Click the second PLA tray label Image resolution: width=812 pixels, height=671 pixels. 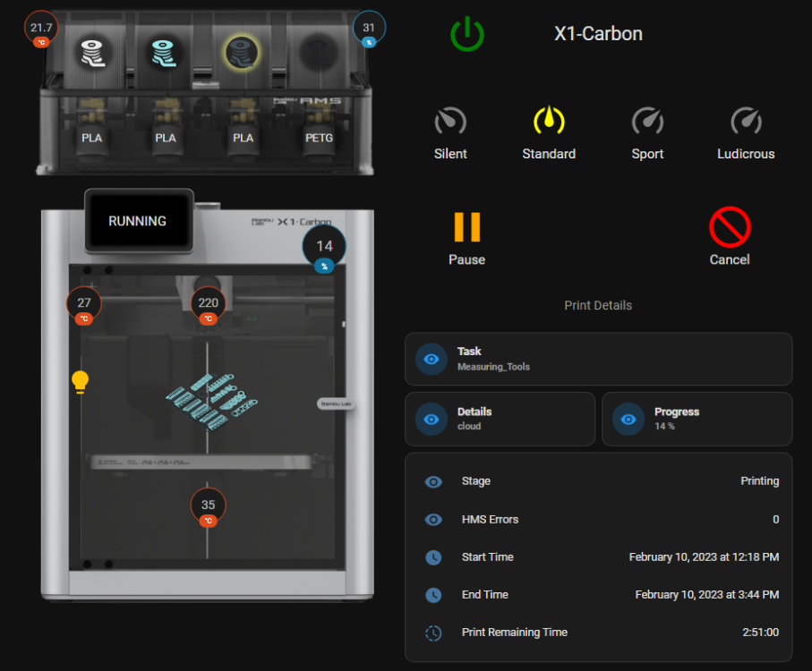pos(166,138)
